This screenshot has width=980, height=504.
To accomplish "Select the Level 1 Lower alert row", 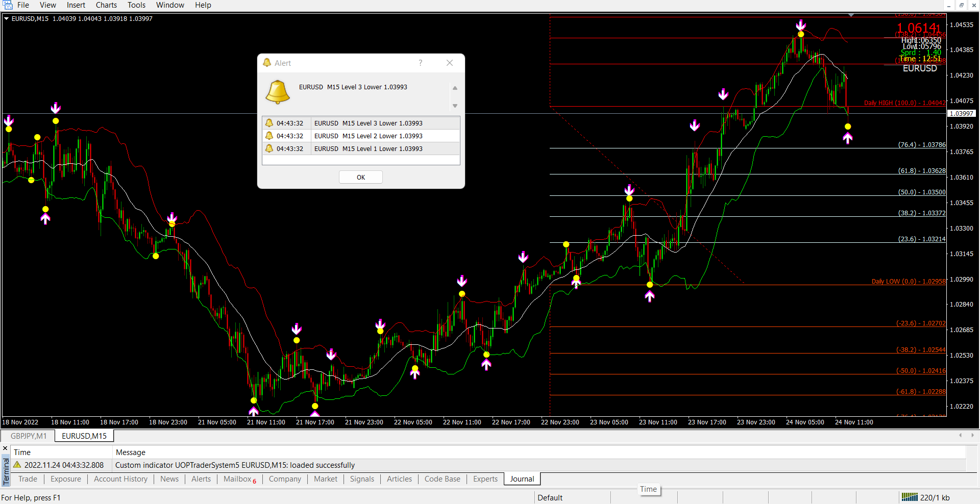I will (x=367, y=148).
